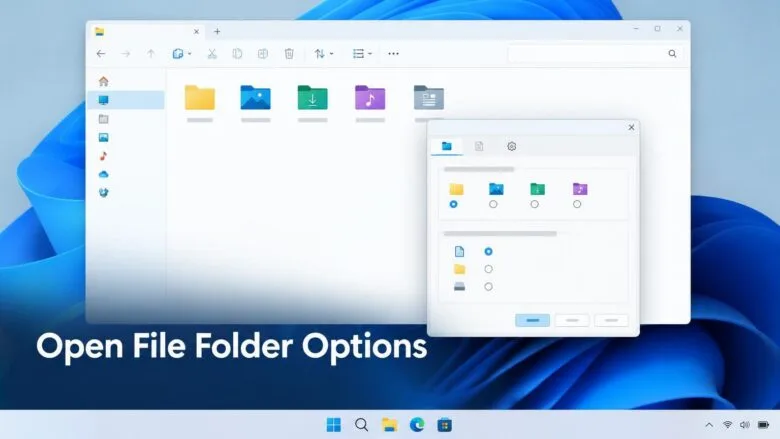Image resolution: width=780 pixels, height=439 pixels.
Task: Click the Paste toolbar icon
Action: [x=263, y=54]
